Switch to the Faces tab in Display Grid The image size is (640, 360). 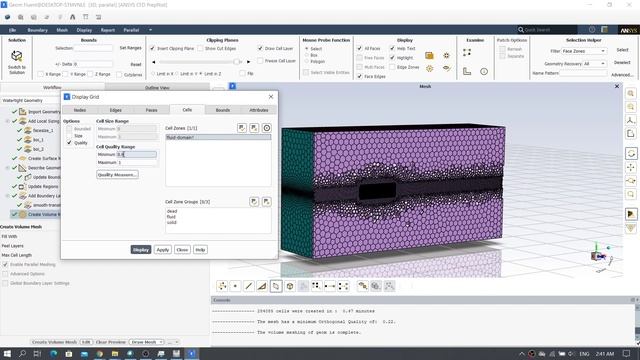click(x=151, y=110)
